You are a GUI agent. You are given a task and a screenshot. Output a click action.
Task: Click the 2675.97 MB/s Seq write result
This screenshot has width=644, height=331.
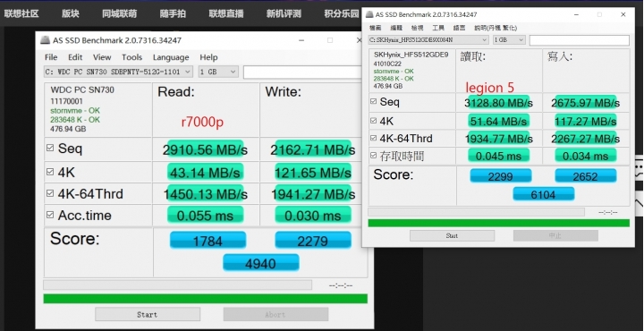coord(585,103)
